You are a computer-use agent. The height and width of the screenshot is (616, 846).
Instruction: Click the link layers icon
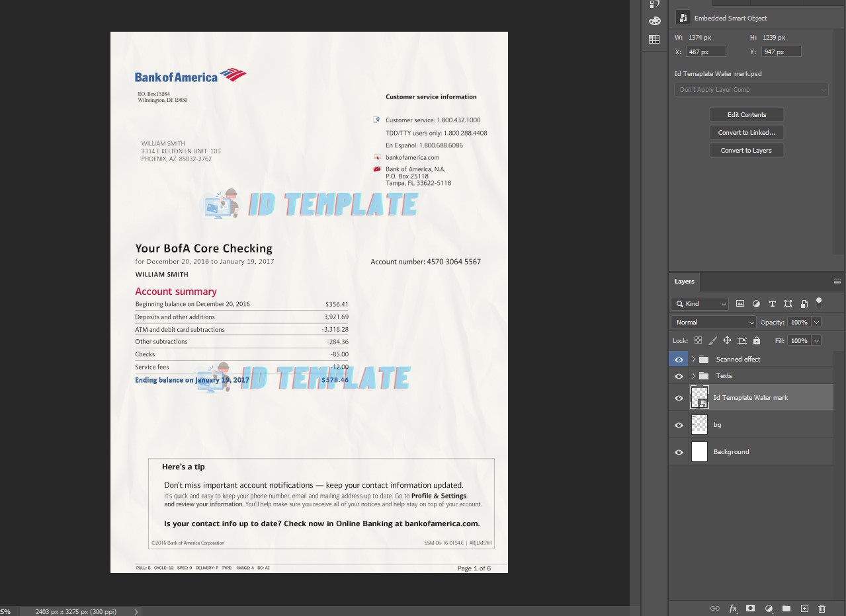715,608
